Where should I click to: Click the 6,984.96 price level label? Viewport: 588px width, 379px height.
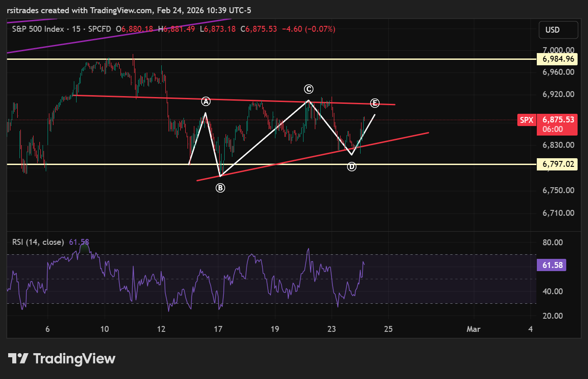click(557, 59)
